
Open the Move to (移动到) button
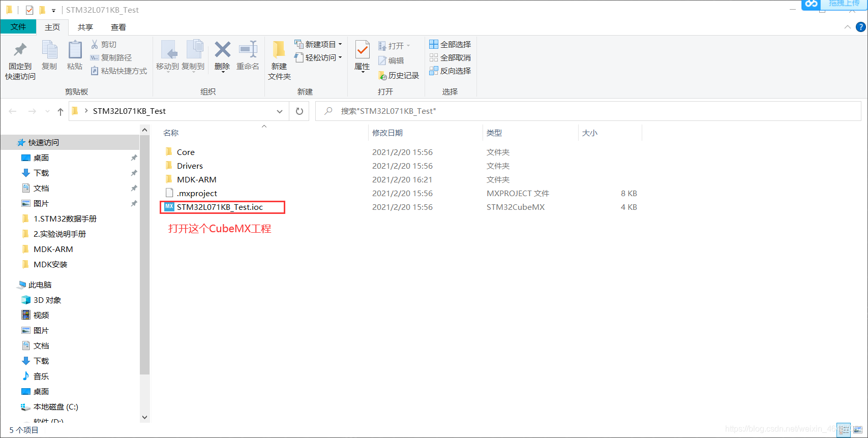tap(167, 56)
